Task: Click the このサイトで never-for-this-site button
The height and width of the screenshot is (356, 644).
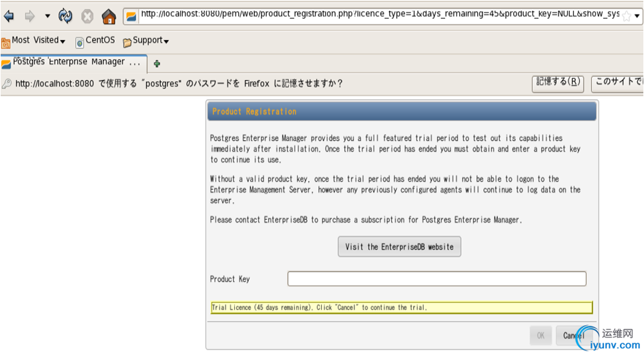Action: (x=617, y=84)
